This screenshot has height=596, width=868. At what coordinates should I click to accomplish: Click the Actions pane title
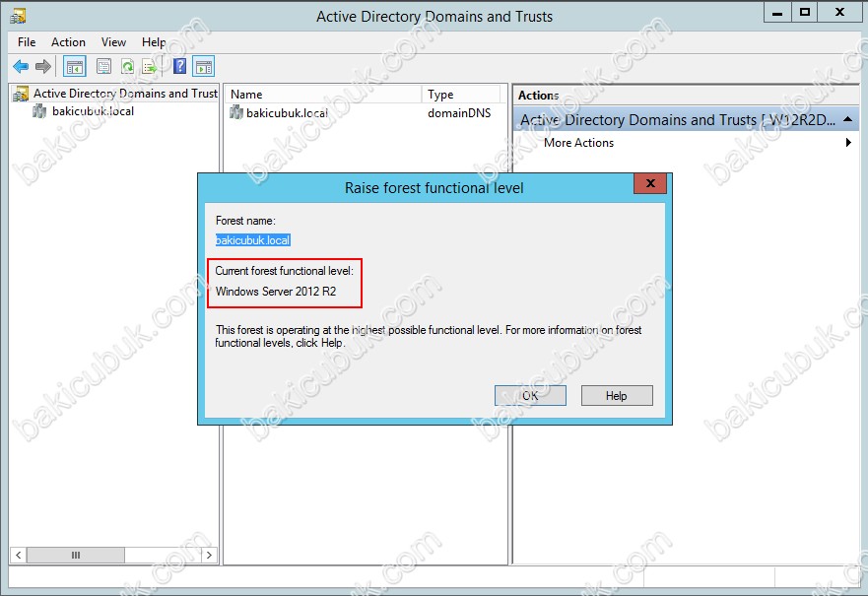(x=538, y=96)
